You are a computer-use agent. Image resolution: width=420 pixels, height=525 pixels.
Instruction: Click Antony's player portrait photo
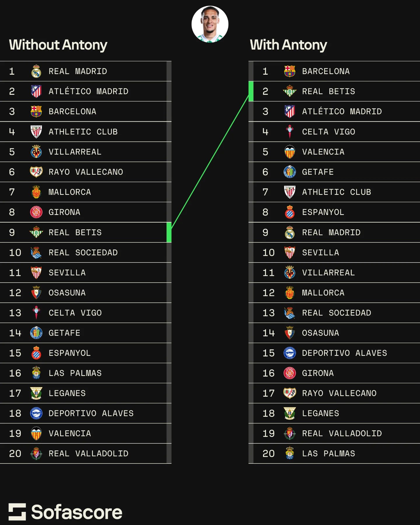click(x=210, y=24)
